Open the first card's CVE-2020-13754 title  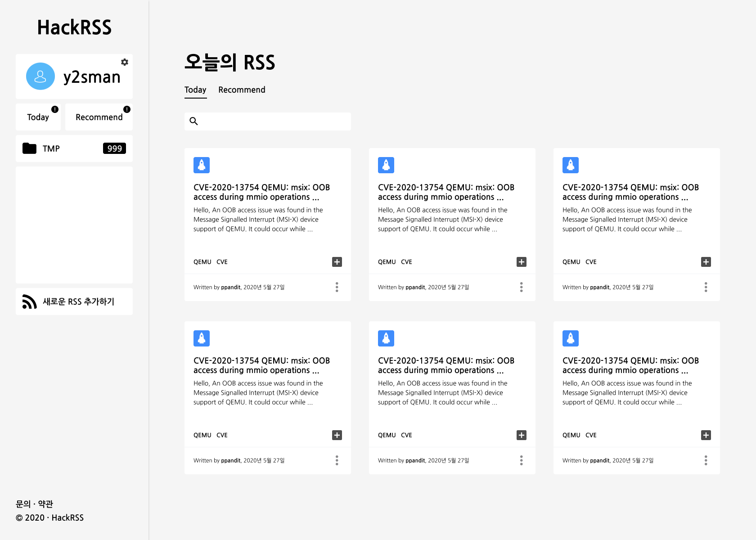(x=262, y=192)
